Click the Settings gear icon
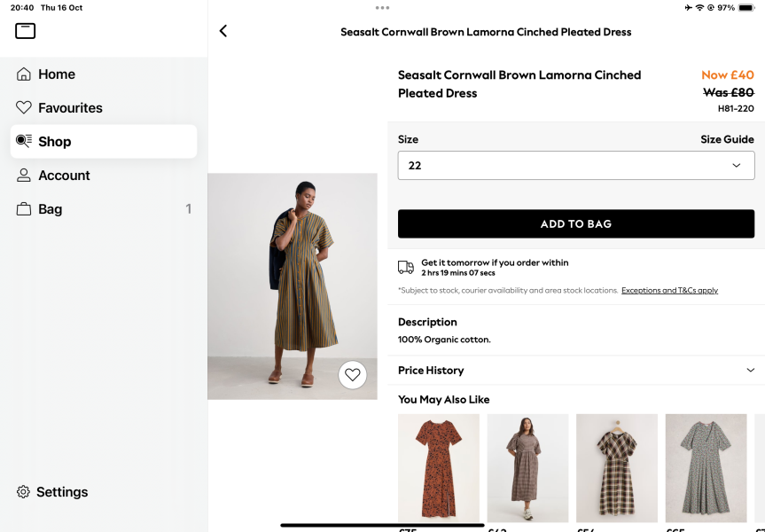This screenshot has height=532, width=765. [x=23, y=491]
